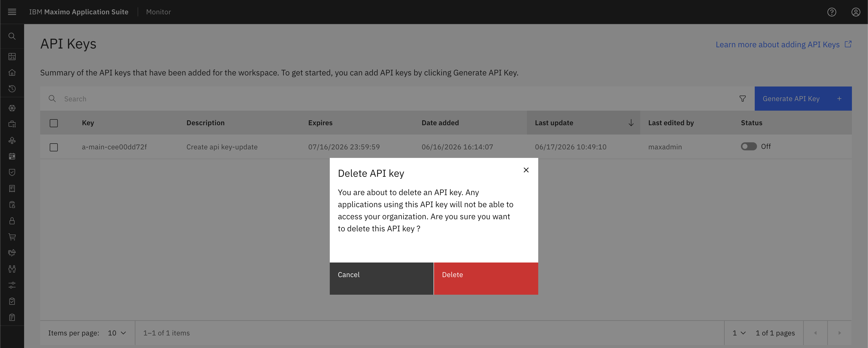Viewport: 868px width, 348px height.
Task: Close the Delete API key dialog
Action: coord(526,170)
